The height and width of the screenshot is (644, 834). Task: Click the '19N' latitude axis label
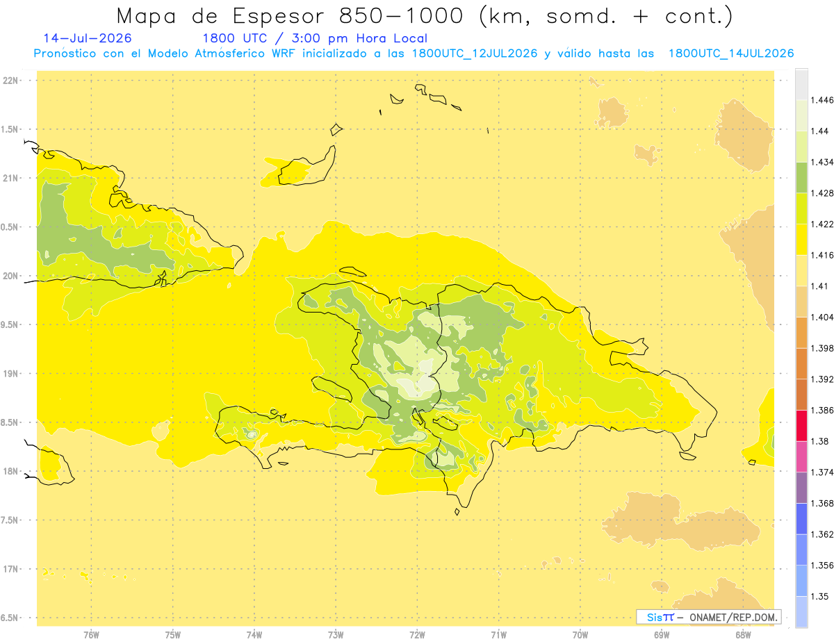[10, 373]
